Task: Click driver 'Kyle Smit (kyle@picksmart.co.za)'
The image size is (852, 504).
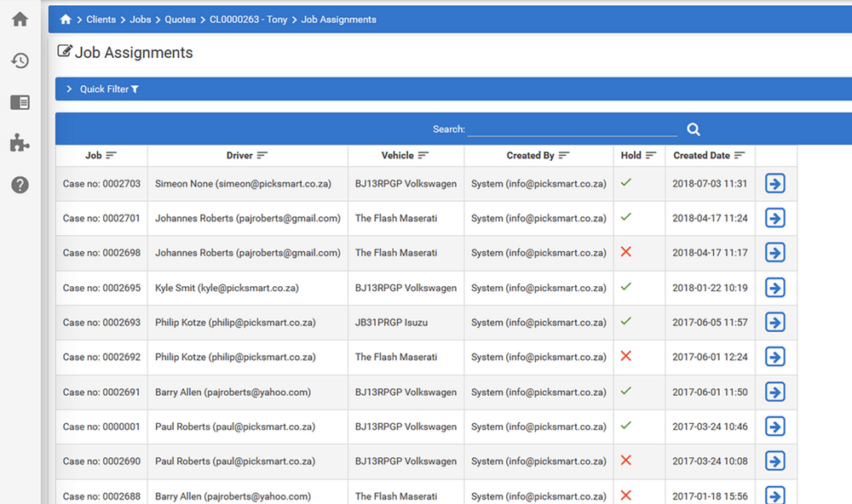Action: (227, 288)
